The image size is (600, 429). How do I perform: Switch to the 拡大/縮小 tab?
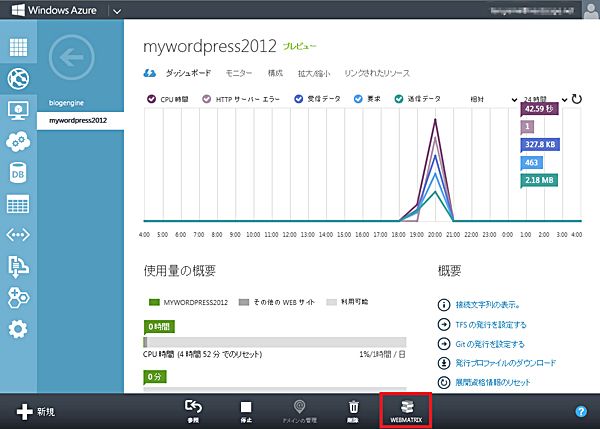tap(314, 73)
